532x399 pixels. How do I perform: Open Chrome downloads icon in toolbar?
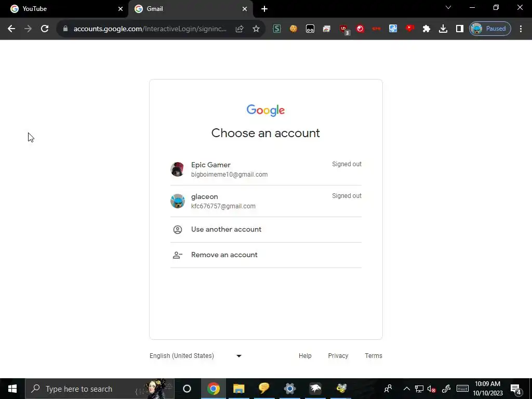(443, 29)
